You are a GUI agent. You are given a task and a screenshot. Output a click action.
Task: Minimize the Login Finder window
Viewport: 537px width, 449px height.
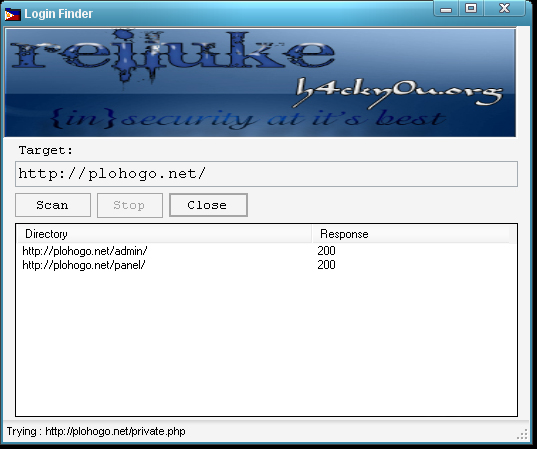[x=446, y=9]
